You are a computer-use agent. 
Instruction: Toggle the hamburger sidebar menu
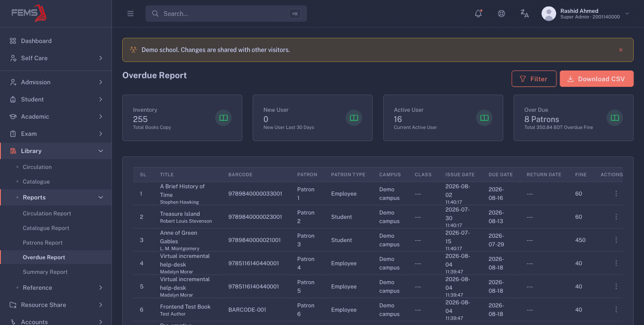130,14
